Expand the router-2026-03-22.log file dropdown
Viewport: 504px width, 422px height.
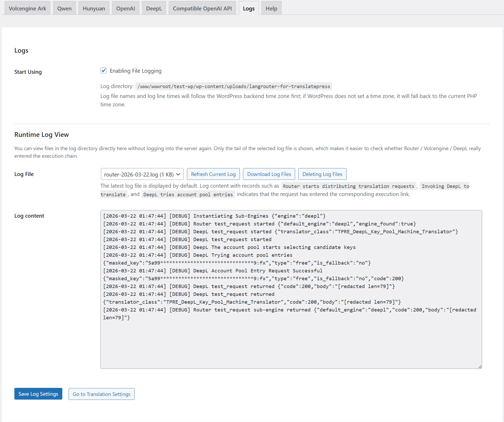point(142,174)
